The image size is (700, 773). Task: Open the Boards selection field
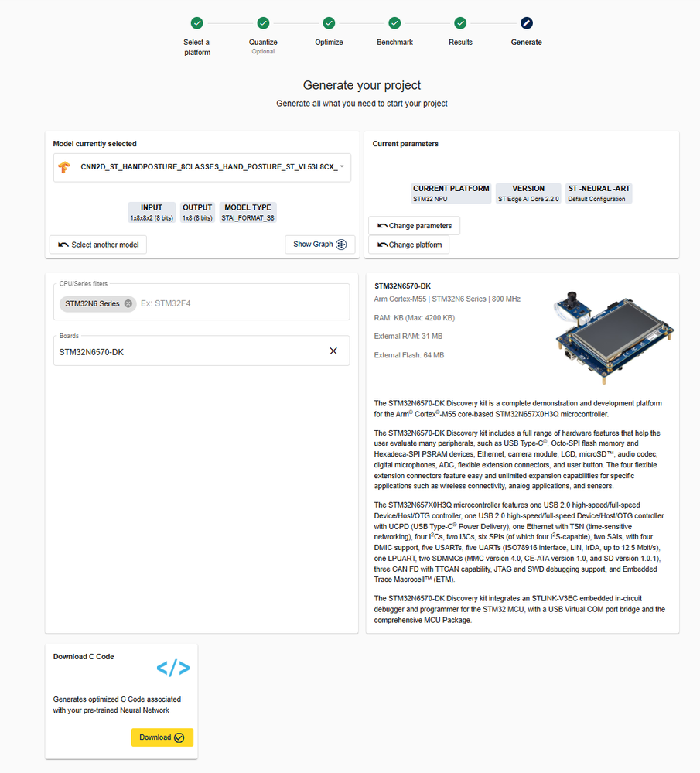(202, 351)
